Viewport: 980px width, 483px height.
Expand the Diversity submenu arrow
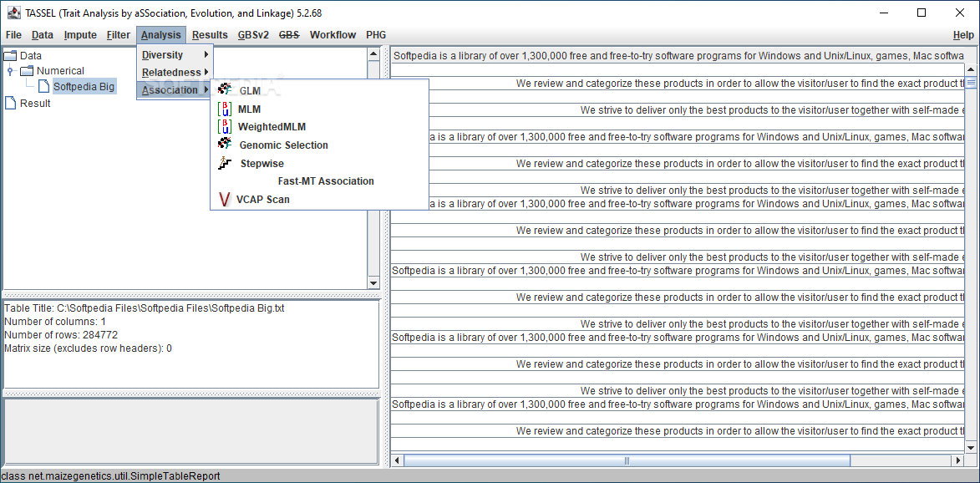click(x=206, y=54)
